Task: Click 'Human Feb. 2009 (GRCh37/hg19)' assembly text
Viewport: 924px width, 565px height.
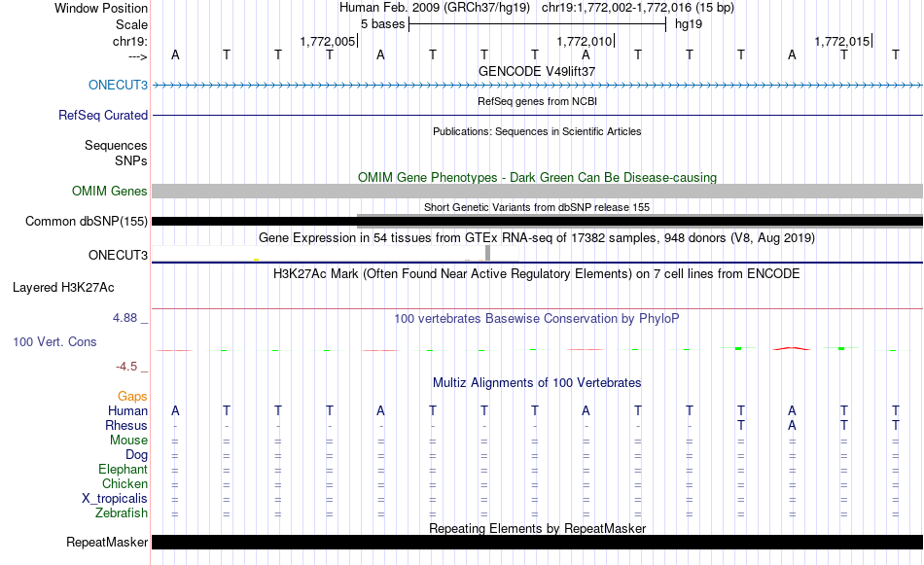Action: [x=435, y=8]
